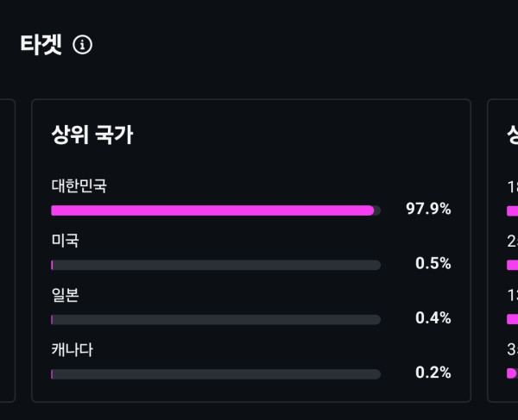The height and width of the screenshot is (420, 518).
Task: Click the info icon beside 타겟
Action: pyautogui.click(x=82, y=45)
